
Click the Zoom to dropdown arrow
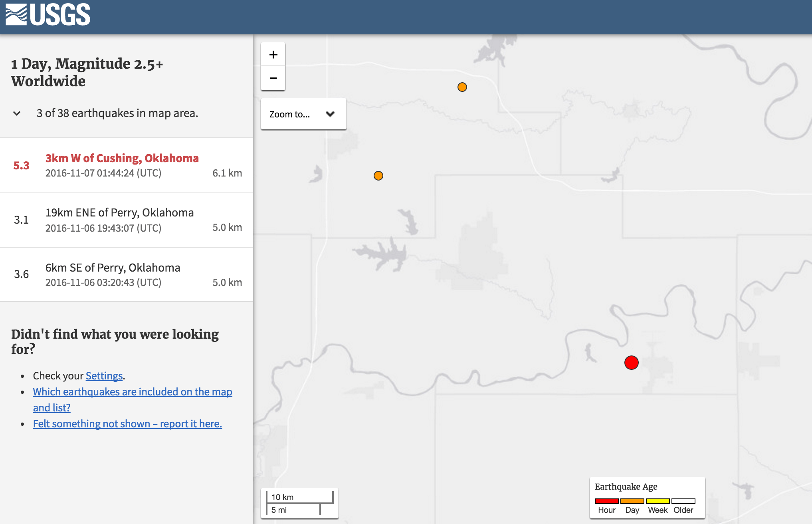(330, 114)
